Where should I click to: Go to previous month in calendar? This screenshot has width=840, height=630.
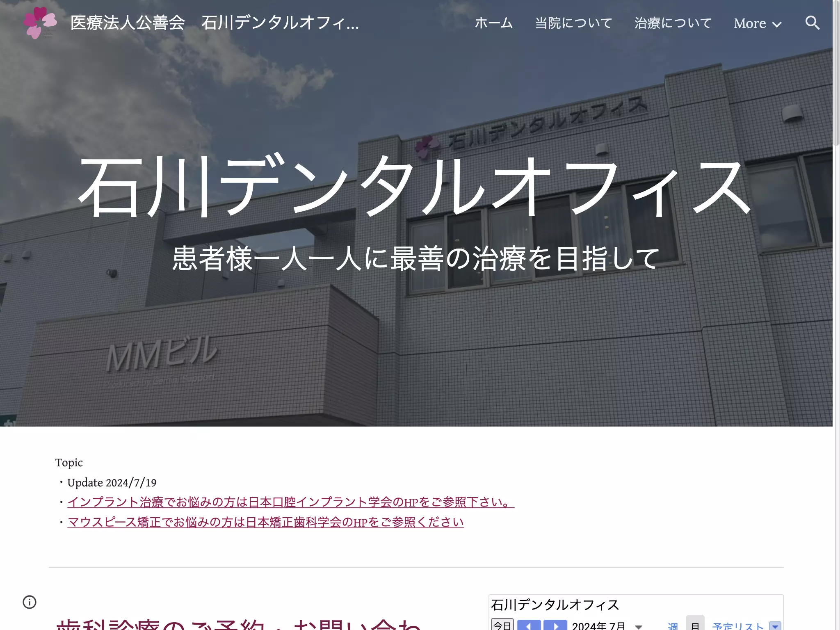coord(529,625)
